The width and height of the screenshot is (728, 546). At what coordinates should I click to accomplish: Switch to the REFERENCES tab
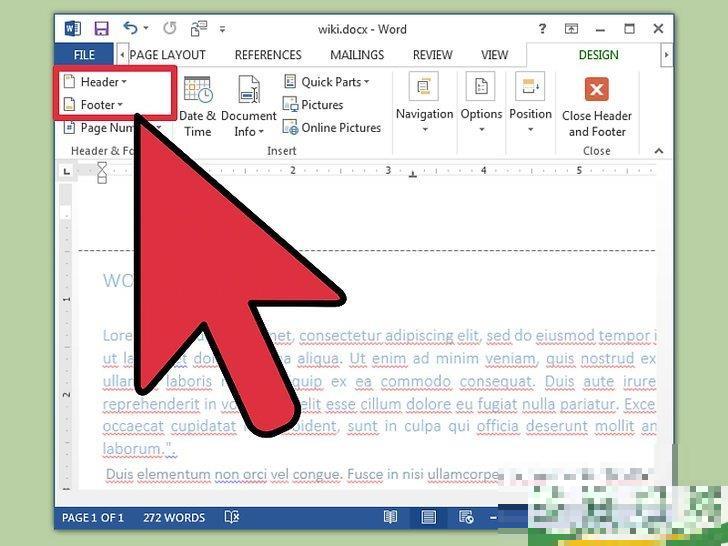click(x=267, y=55)
